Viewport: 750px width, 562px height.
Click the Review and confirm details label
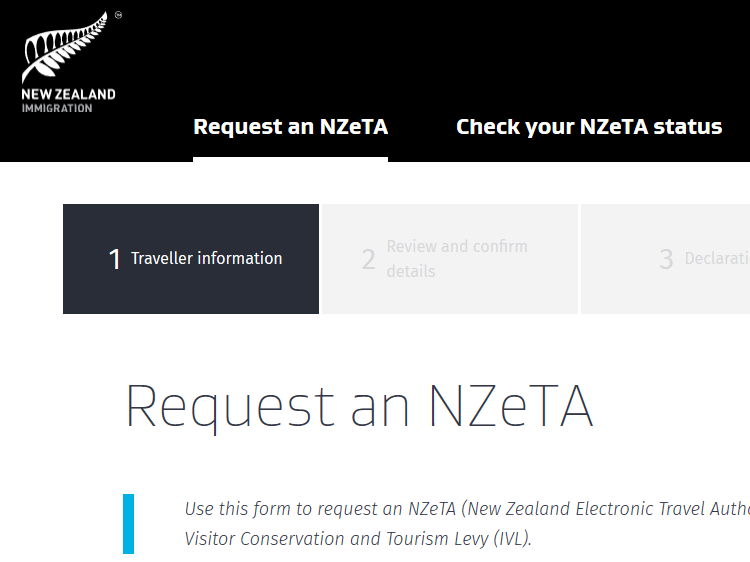point(457,259)
